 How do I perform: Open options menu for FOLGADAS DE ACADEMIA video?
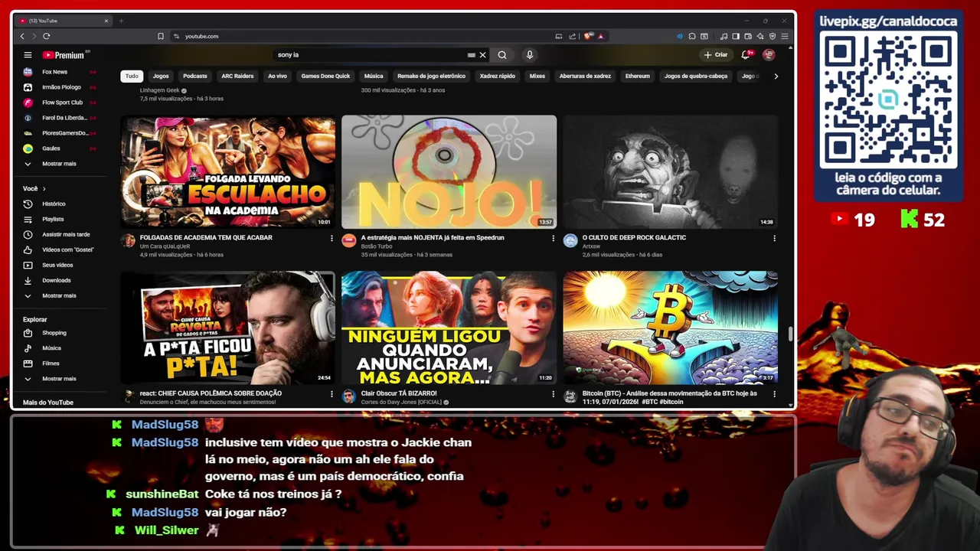click(x=332, y=238)
